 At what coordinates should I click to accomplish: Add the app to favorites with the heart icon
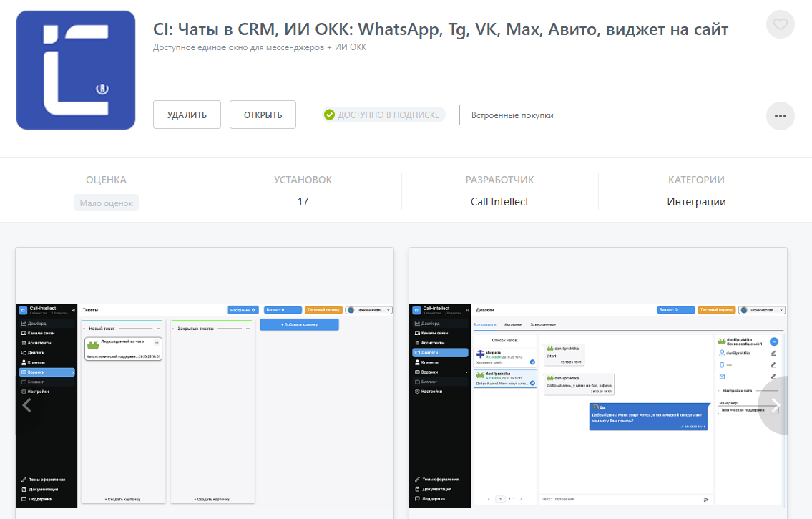(x=780, y=25)
